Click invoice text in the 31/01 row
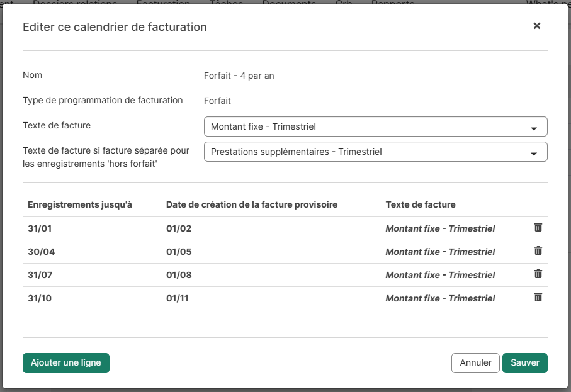 click(440, 228)
